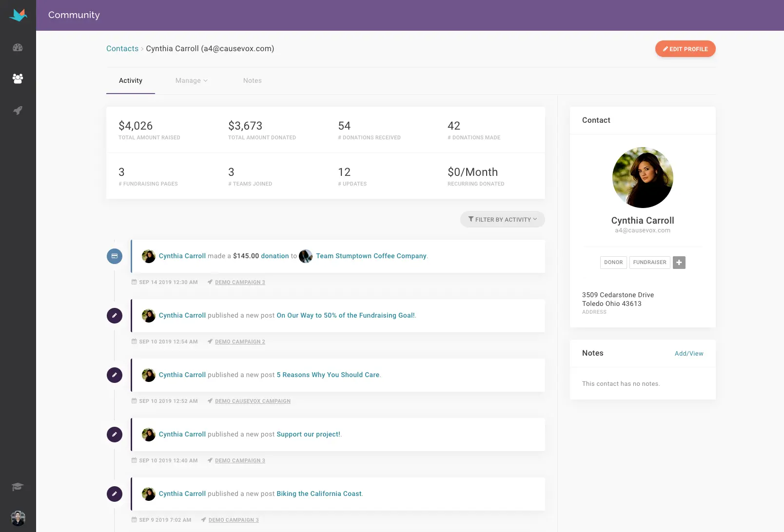
Task: Click the blue donation card icon on timeline
Action: click(115, 256)
